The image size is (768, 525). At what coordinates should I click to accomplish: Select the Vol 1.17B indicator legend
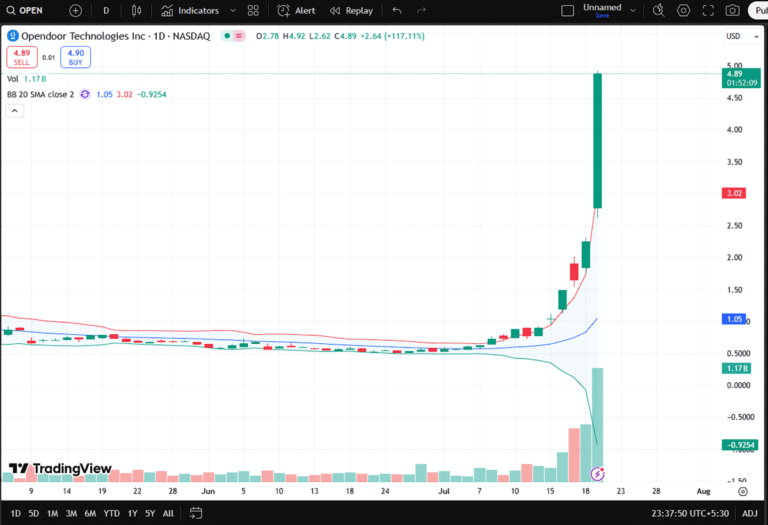(x=27, y=79)
